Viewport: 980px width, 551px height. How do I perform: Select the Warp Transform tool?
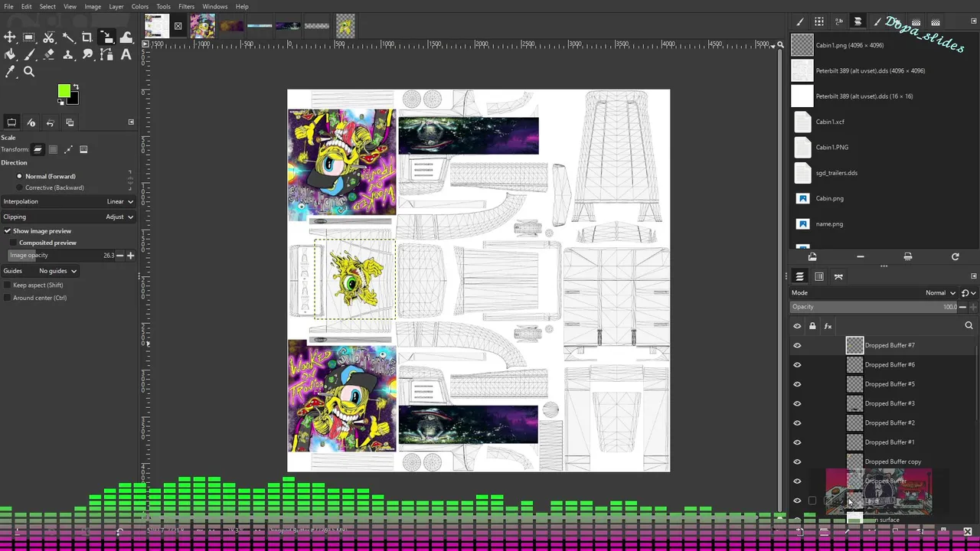pos(126,37)
